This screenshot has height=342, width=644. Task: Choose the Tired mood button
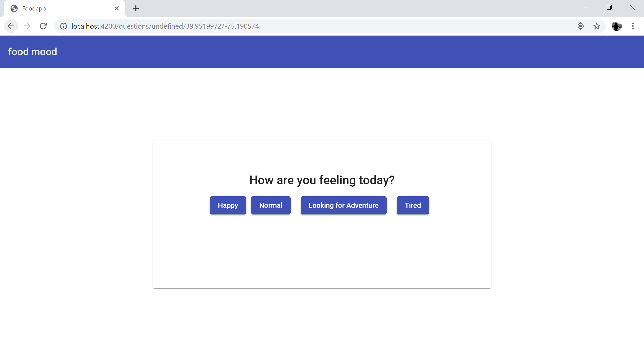pos(413,205)
